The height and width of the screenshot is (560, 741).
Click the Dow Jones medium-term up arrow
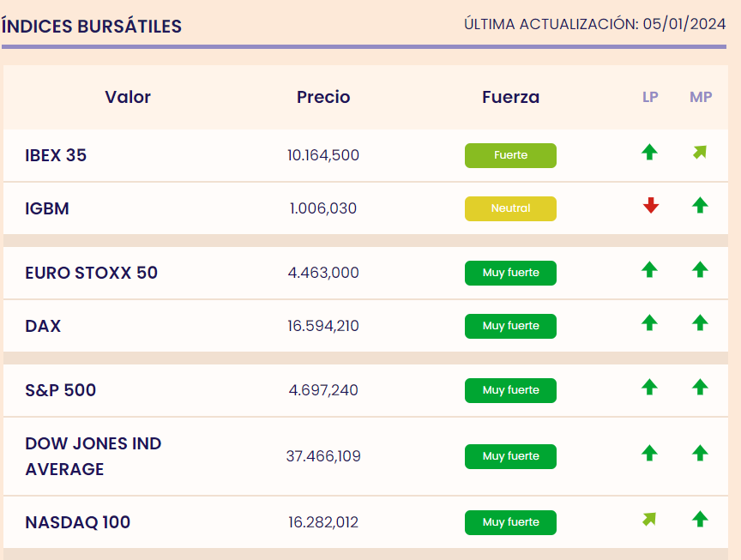[700, 453]
